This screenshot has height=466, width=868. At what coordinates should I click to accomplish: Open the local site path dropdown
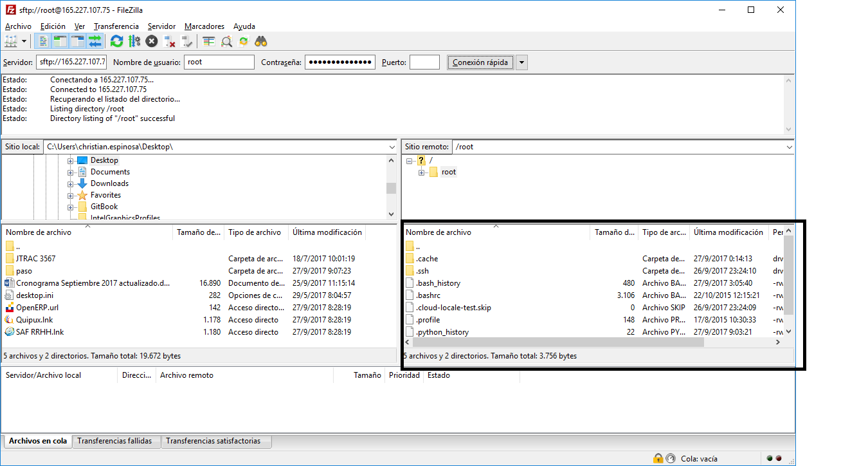[392, 147]
